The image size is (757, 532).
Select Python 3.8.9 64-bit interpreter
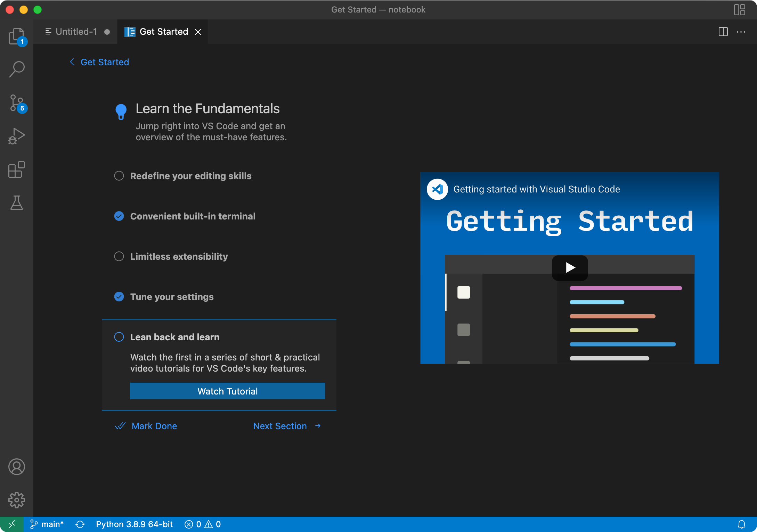(x=134, y=524)
